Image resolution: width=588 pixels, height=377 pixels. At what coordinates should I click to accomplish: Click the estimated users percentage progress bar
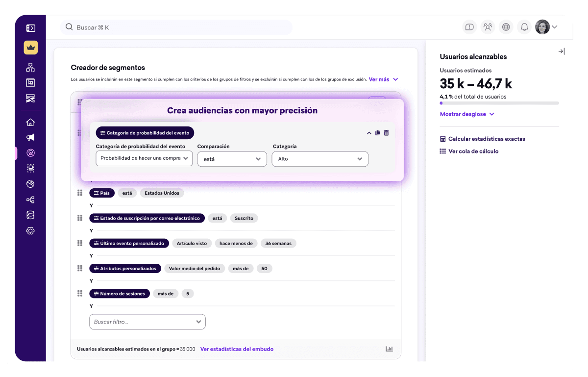click(x=499, y=103)
